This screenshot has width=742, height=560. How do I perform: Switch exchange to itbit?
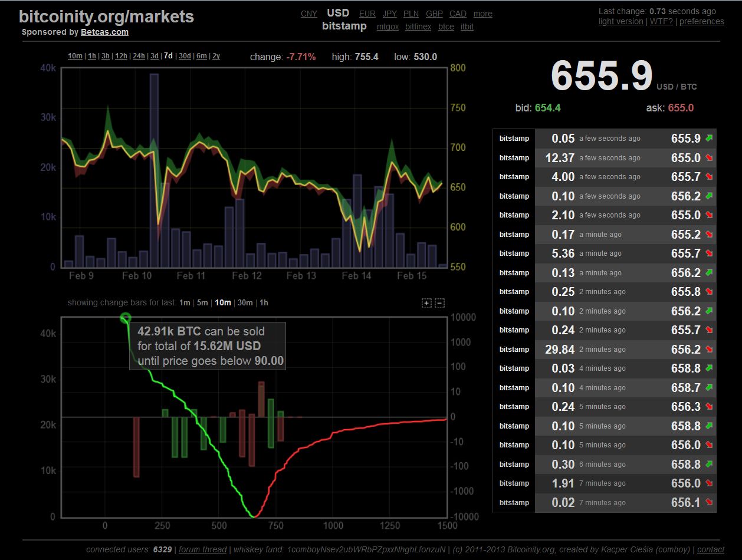(x=467, y=27)
